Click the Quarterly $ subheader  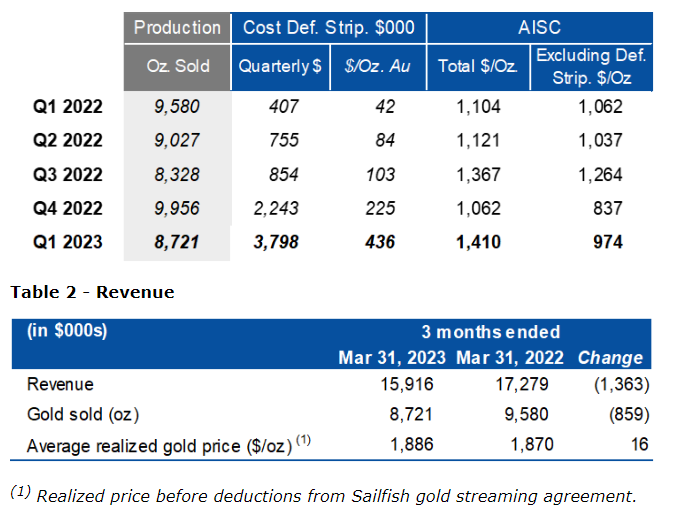280,67
